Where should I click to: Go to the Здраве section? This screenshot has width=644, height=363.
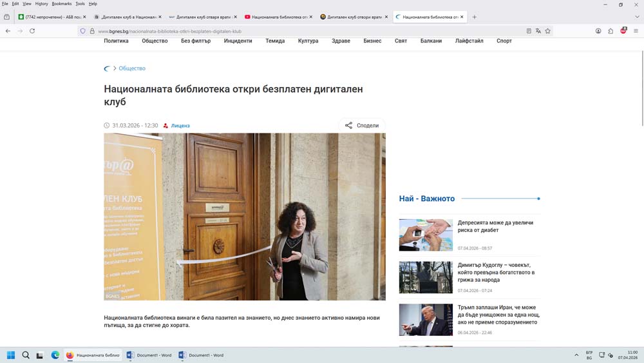[x=341, y=41]
